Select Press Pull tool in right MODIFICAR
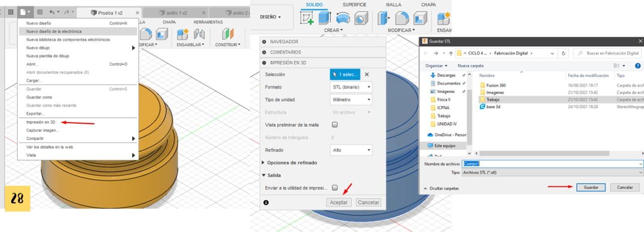The width and height of the screenshot is (644, 232). (x=384, y=18)
